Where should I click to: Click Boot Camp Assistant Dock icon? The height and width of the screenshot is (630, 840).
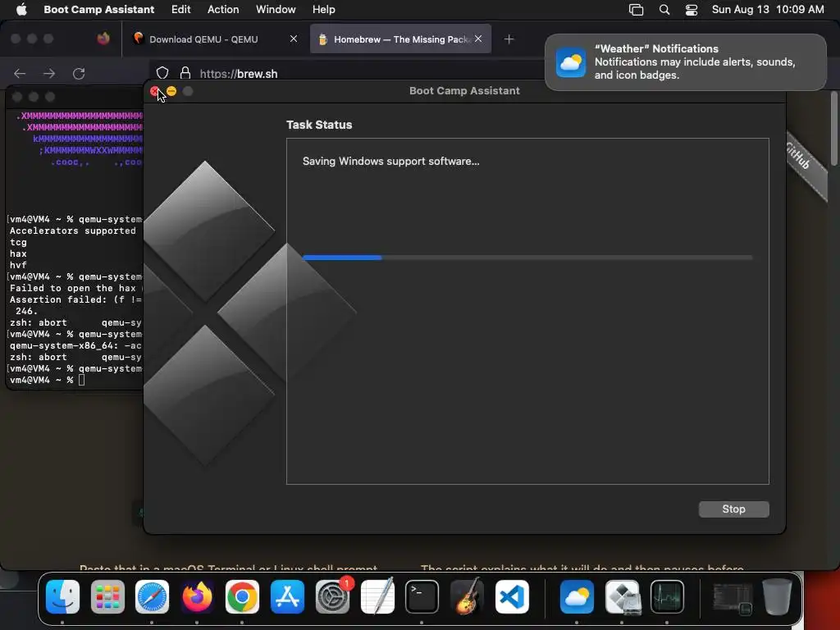tap(622, 596)
